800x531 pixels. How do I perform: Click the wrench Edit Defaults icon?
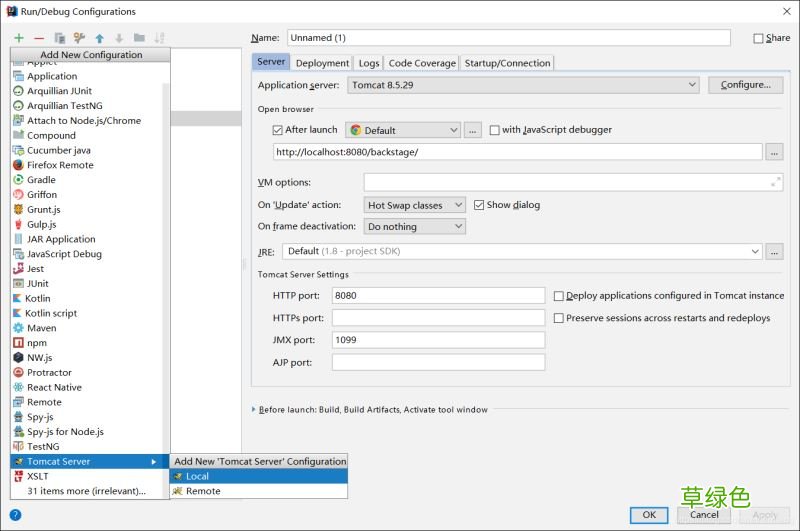click(x=79, y=38)
